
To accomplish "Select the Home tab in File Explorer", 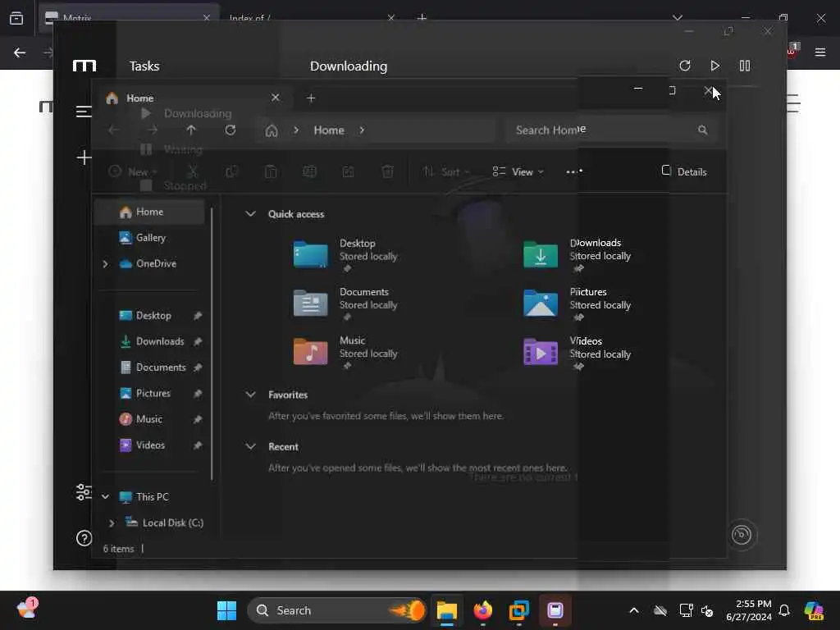I will point(194,98).
